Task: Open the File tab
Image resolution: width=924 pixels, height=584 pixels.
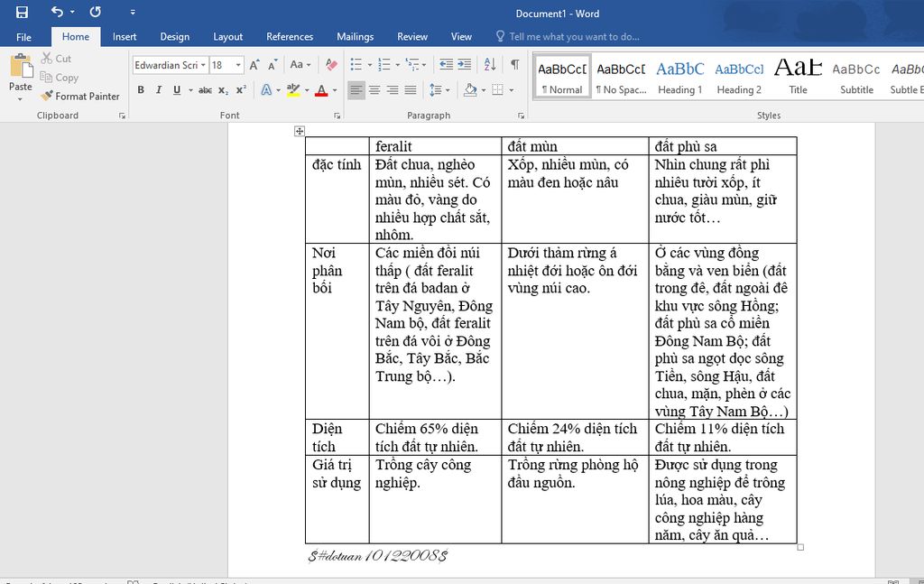Action: coord(23,36)
